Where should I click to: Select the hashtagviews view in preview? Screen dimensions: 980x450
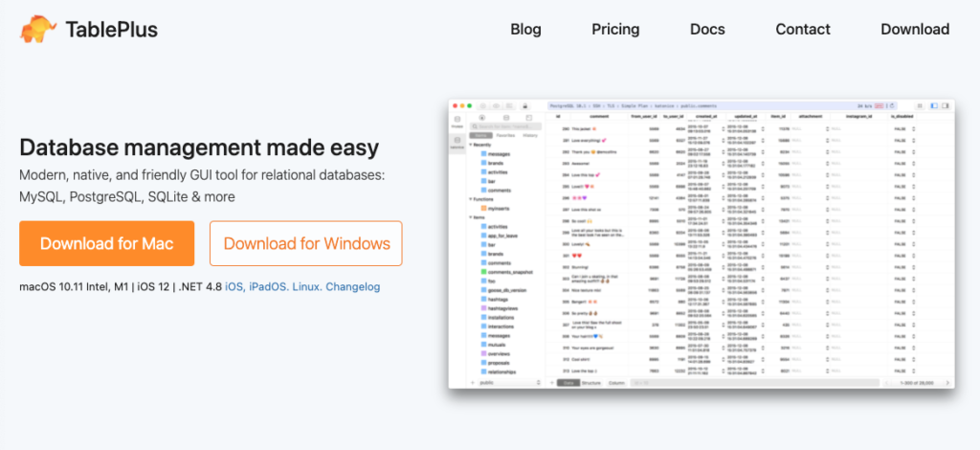500,308
